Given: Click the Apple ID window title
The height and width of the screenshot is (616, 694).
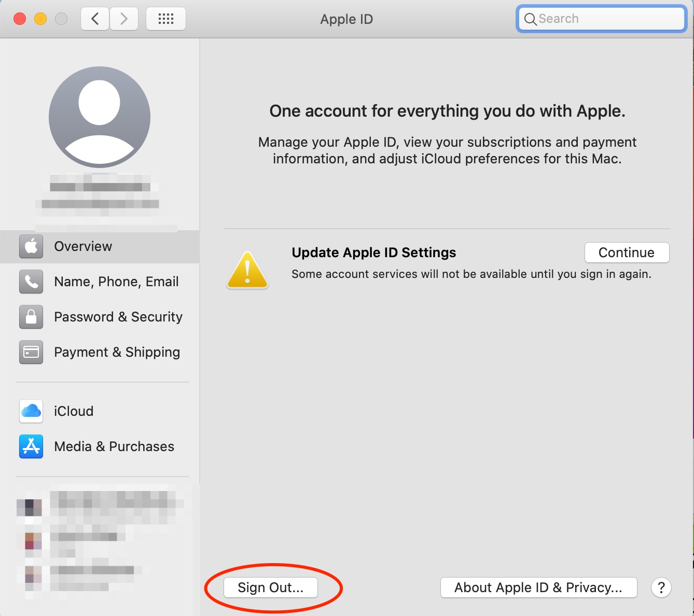Looking at the screenshot, I should tap(346, 19).
